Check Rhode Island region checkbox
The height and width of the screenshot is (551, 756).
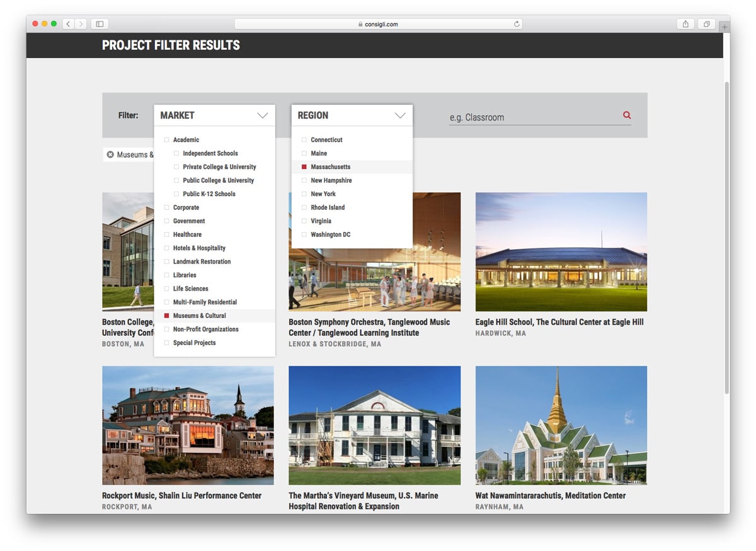[x=304, y=207]
